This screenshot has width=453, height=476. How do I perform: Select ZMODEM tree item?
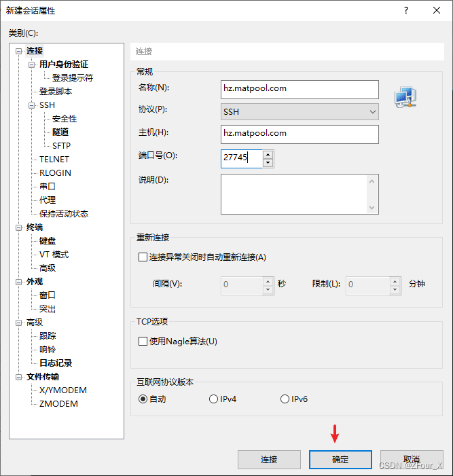(58, 404)
